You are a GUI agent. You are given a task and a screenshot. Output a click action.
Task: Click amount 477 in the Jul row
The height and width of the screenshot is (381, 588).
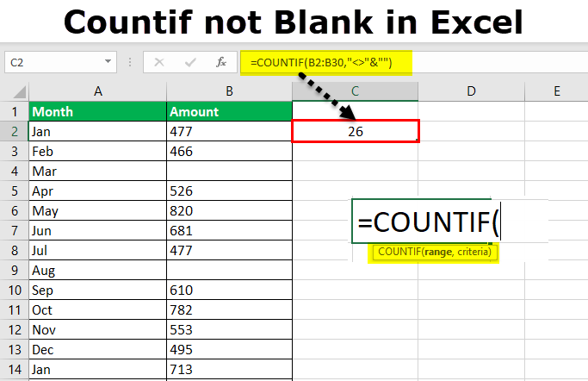230,250
